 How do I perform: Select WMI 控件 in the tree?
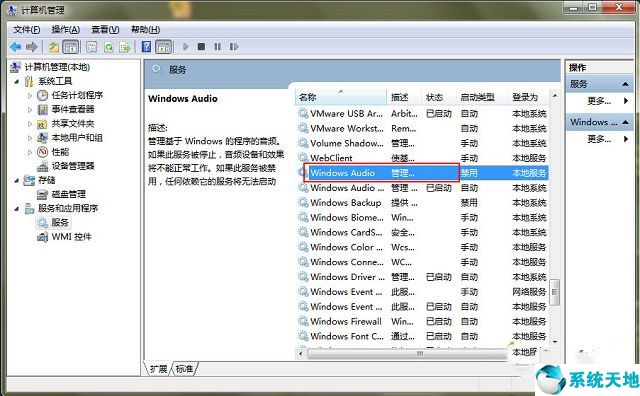coord(71,237)
